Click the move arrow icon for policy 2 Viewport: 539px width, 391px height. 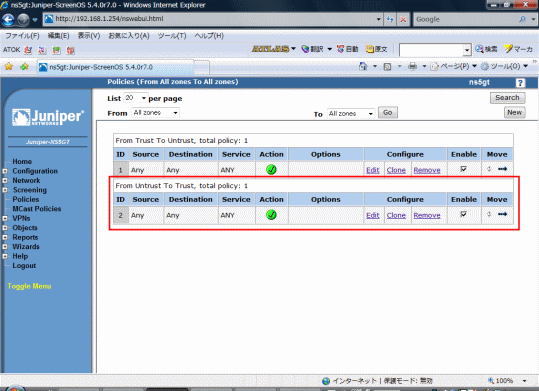[503, 214]
